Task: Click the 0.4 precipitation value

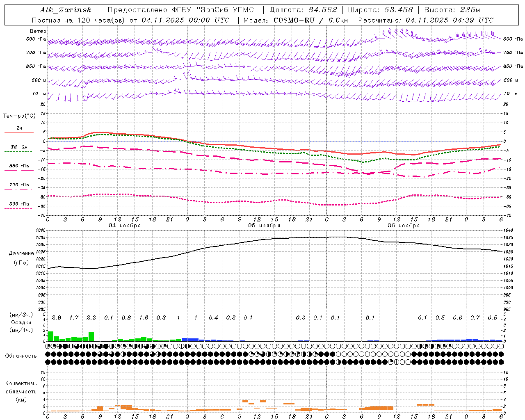Action: [213, 318]
